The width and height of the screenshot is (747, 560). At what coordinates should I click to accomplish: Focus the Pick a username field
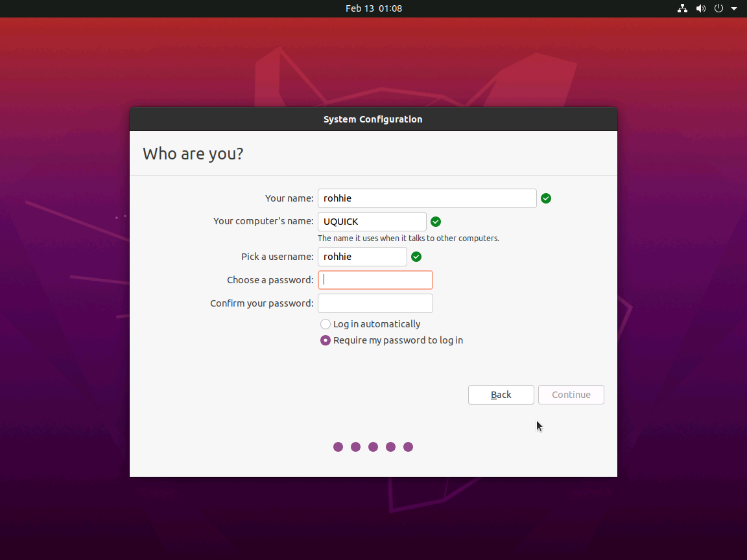tap(362, 257)
